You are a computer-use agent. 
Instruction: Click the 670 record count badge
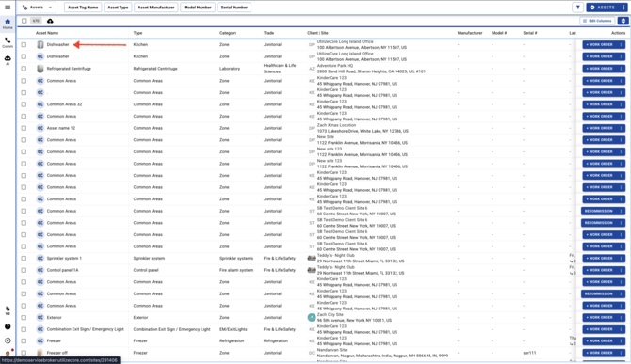tap(36, 21)
